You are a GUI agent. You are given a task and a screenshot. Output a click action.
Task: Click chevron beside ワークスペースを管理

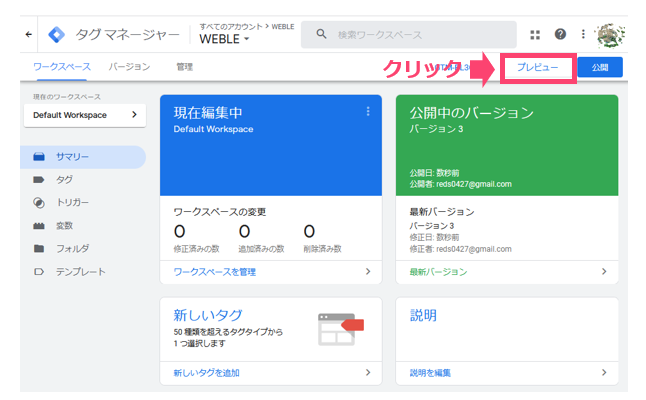tap(368, 271)
